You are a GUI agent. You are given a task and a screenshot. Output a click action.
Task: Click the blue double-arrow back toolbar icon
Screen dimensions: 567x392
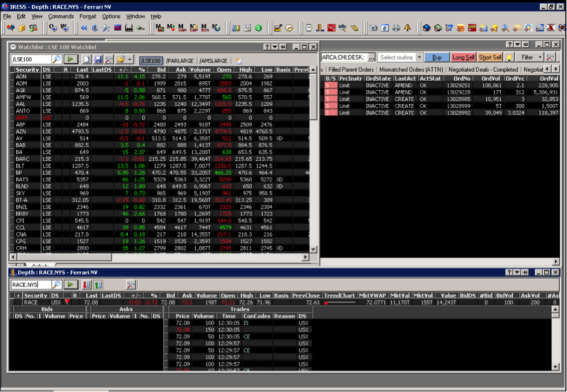(84, 28)
